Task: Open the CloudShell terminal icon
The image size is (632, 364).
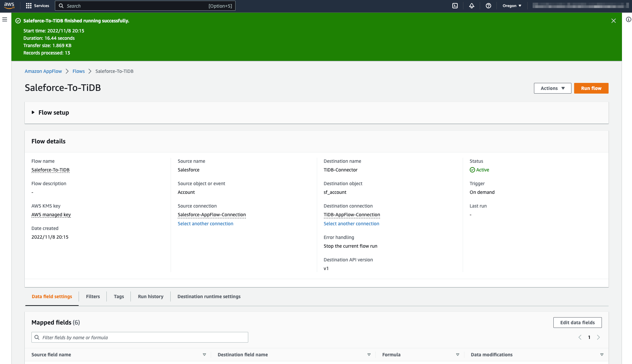Action: [455, 6]
